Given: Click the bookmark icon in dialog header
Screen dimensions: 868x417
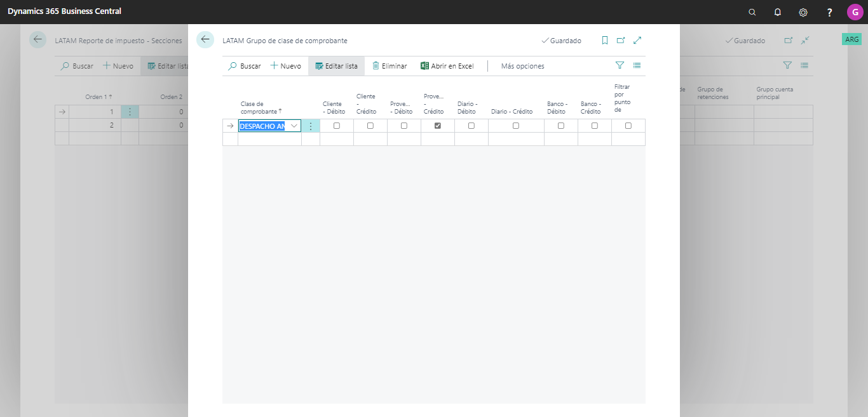Looking at the screenshot, I should pos(605,40).
